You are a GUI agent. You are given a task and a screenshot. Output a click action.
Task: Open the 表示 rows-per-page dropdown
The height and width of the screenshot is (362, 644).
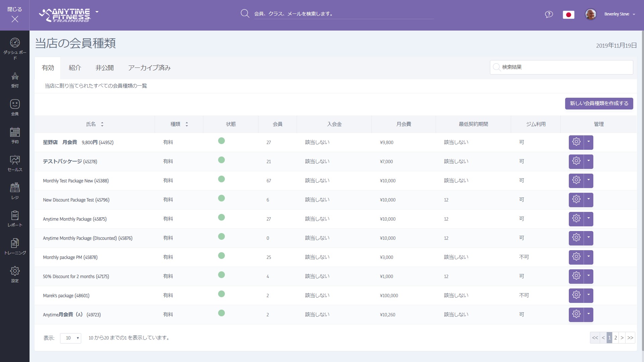(x=70, y=338)
